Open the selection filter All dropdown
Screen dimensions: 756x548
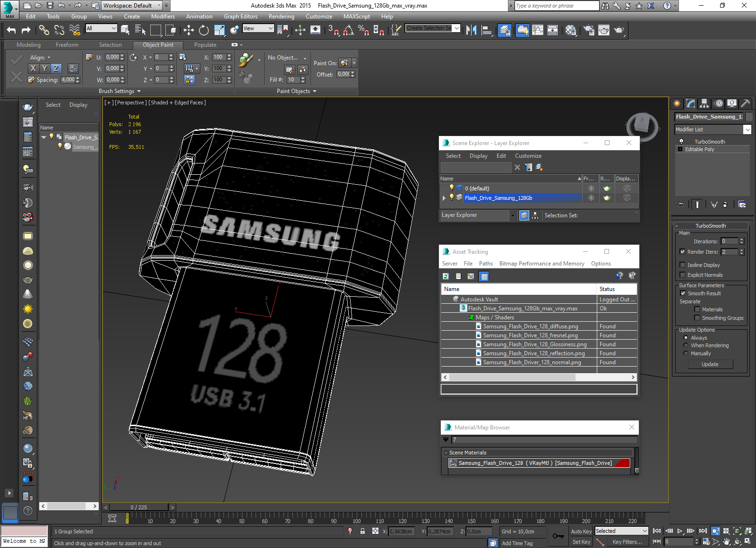coord(101,28)
